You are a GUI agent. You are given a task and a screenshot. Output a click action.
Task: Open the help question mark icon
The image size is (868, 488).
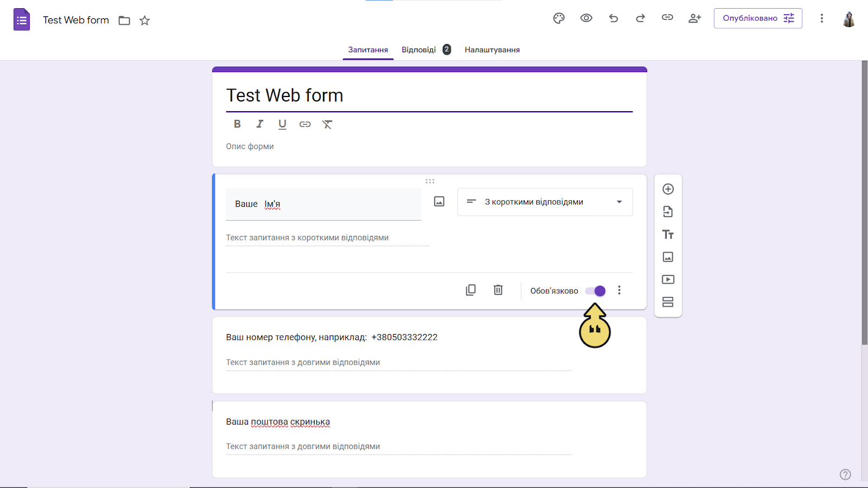click(845, 474)
